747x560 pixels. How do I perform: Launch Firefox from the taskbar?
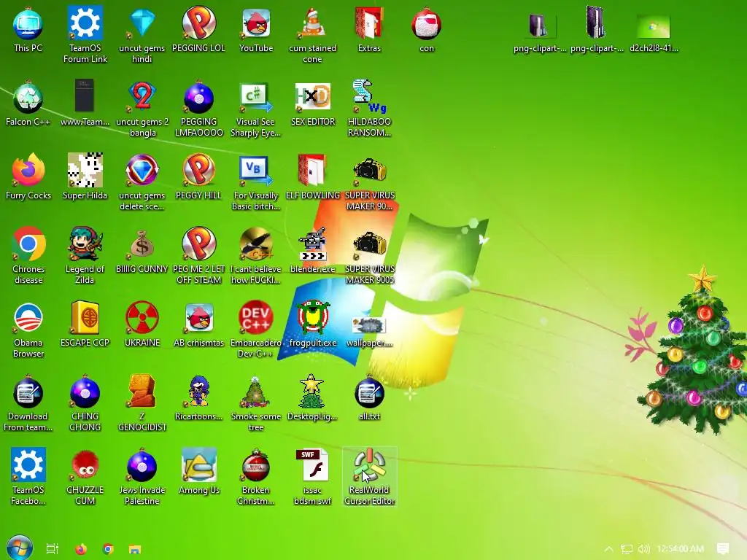click(81, 549)
